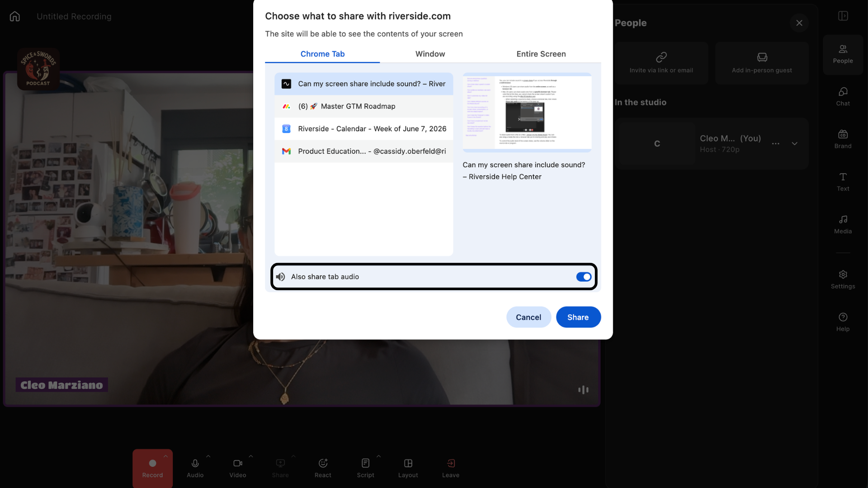Open the Settings sidebar panel
Image resolution: width=868 pixels, height=488 pixels.
click(x=843, y=280)
